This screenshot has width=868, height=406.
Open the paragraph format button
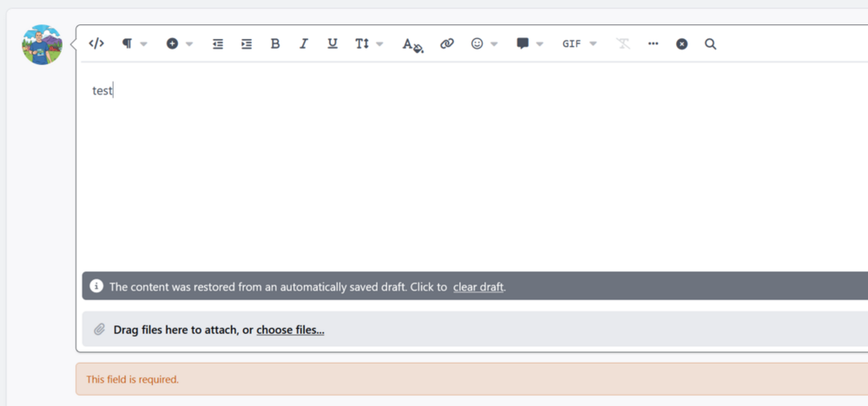pos(128,43)
